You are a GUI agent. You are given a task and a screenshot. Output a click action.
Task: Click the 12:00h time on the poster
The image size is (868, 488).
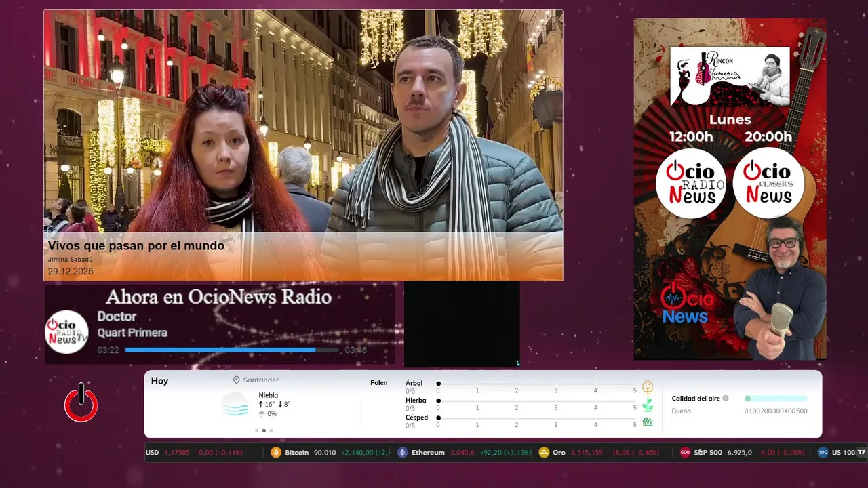[691, 137]
